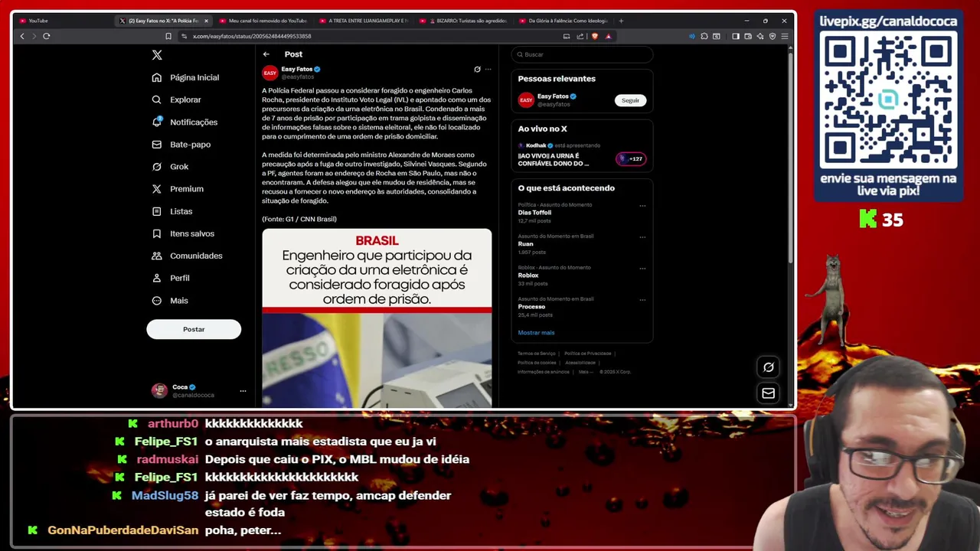
Task: Click the share icon in address bar
Action: (580, 36)
